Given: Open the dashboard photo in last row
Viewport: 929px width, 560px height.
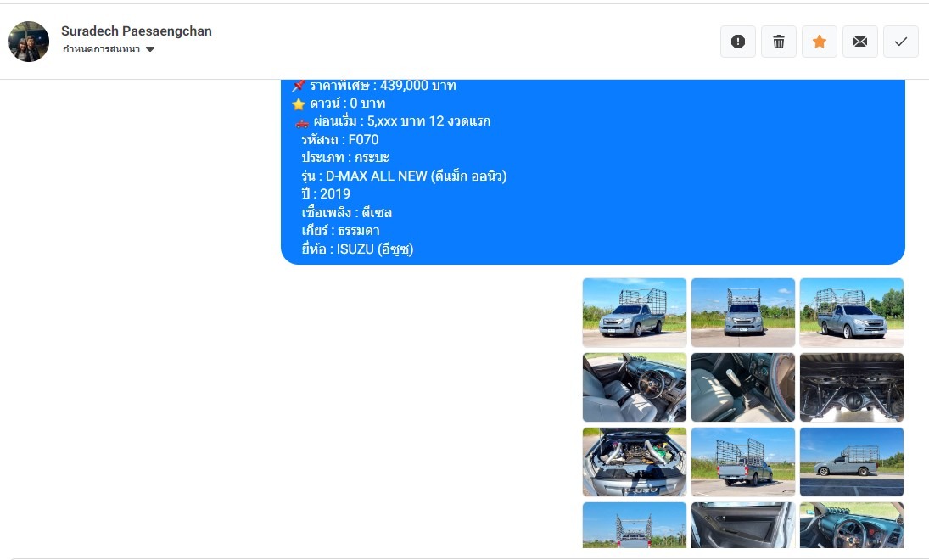Looking at the screenshot, I should coord(852,525).
